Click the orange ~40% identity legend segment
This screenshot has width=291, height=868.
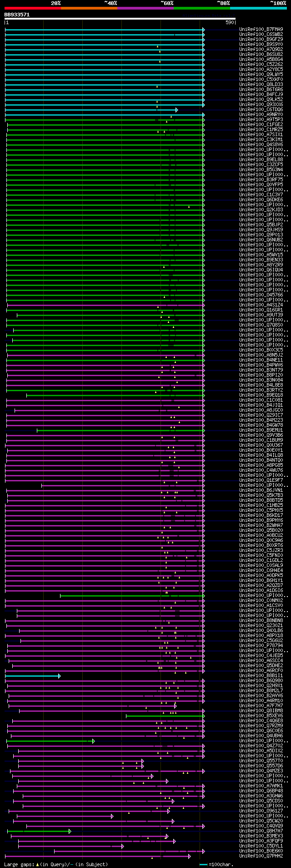point(89,8)
